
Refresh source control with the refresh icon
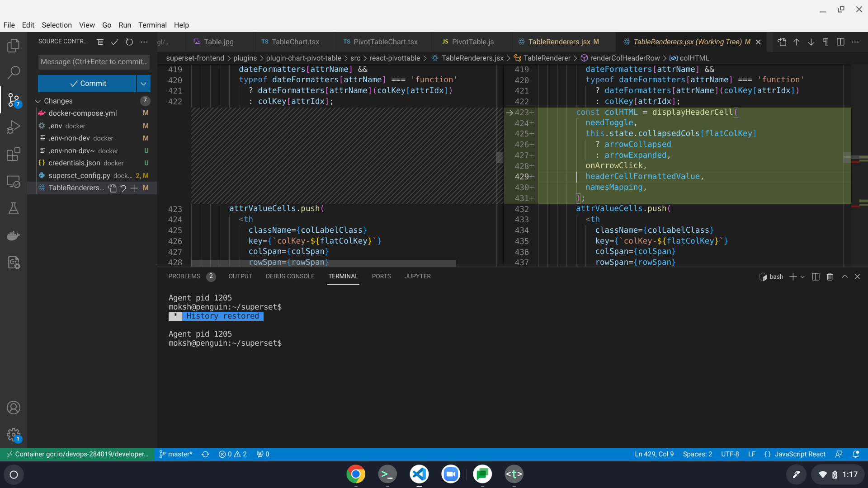click(x=129, y=42)
